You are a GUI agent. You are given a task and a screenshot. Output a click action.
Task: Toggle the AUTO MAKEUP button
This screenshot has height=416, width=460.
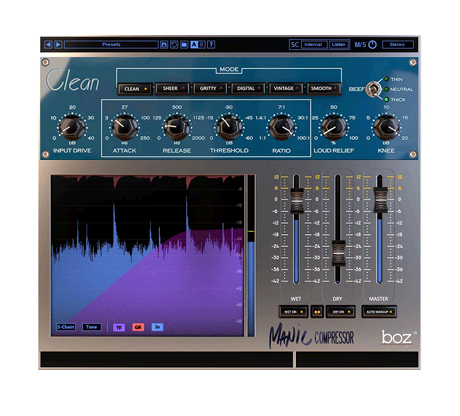click(379, 312)
